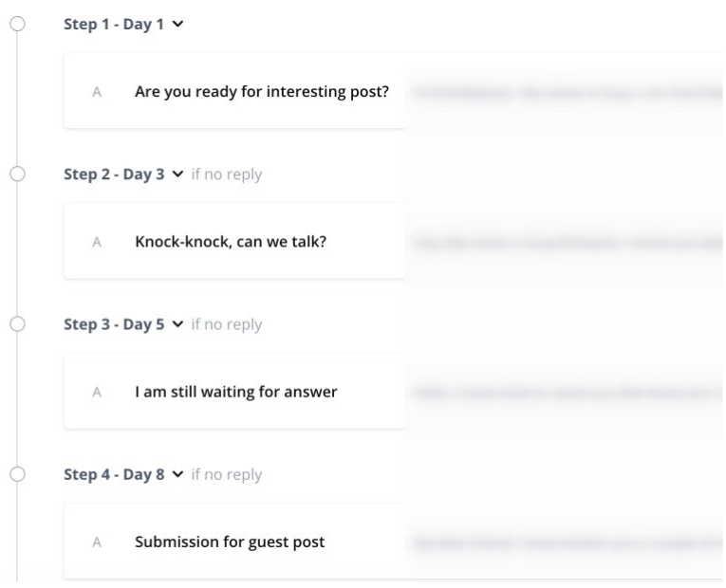726x588 pixels.
Task: Click the A variant icon beside 'Submission for guest post'
Action: pos(97,542)
